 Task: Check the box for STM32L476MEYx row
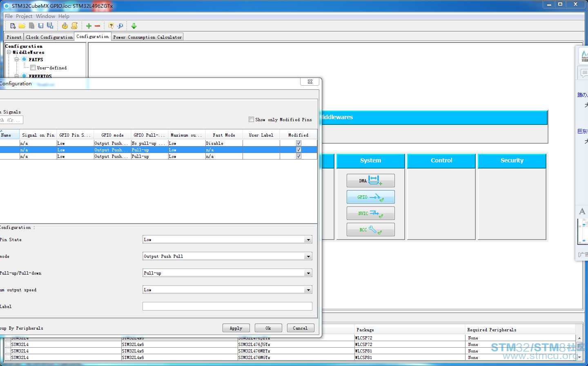(8, 351)
